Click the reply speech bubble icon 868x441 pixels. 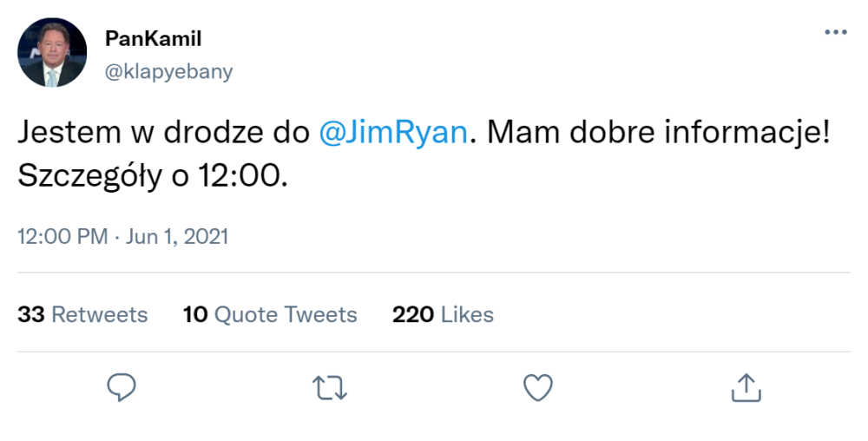[x=122, y=387]
